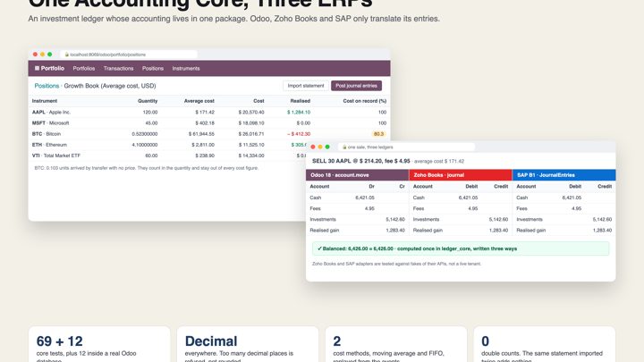Click the 'SAP B1 · JournalEntries' blue header
This screenshot has height=362, width=644.
pos(563,175)
